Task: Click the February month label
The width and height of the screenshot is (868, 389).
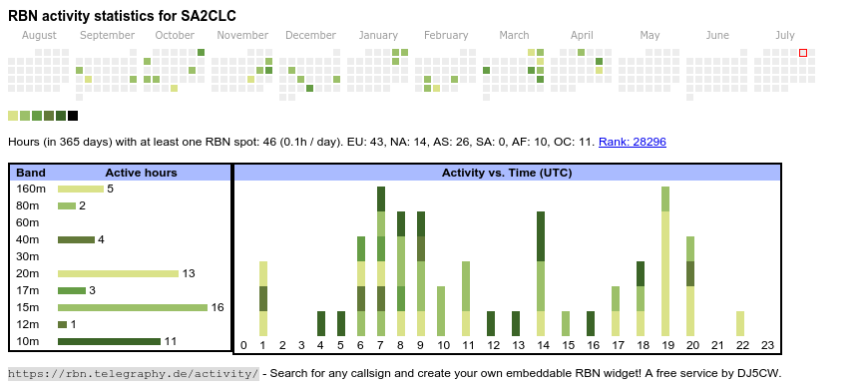Action: 446,35
